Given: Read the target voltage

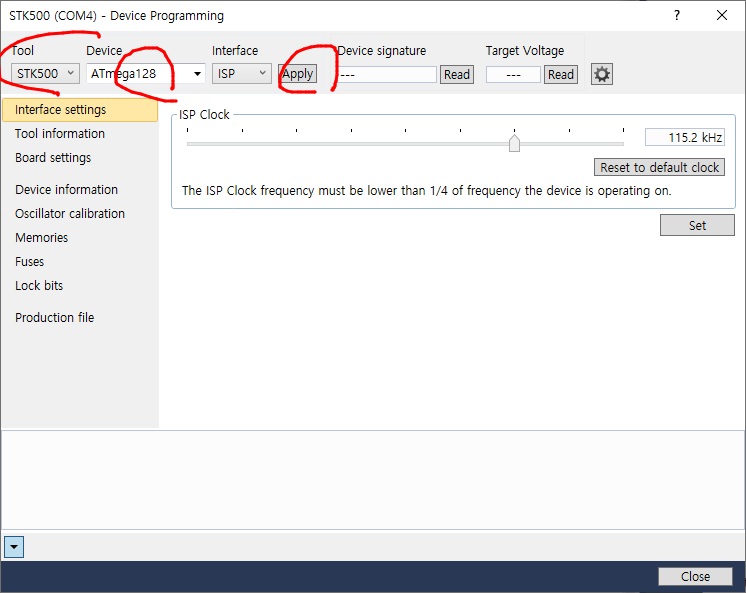Looking at the screenshot, I should (x=560, y=75).
